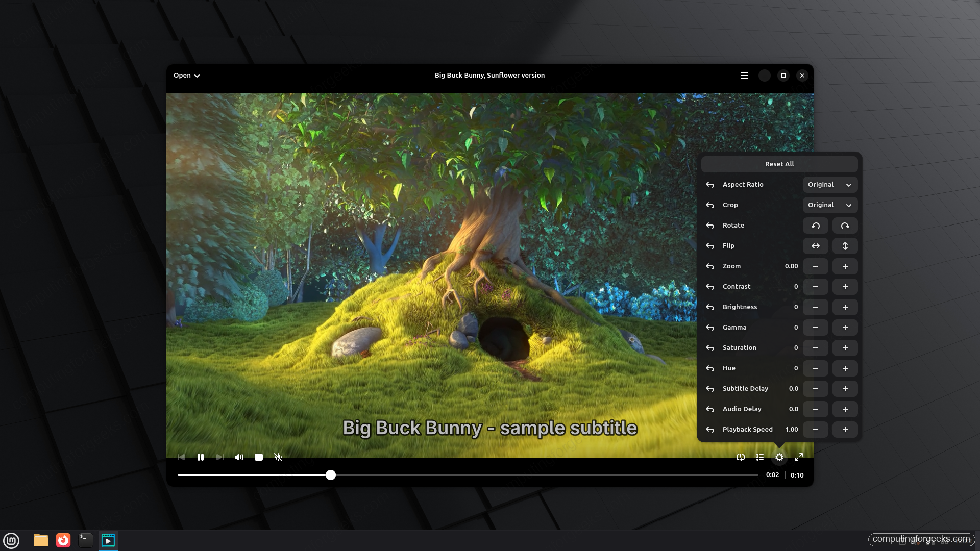Reset the Subtitle Delay value
Screen dimensions: 980x551
(710, 389)
